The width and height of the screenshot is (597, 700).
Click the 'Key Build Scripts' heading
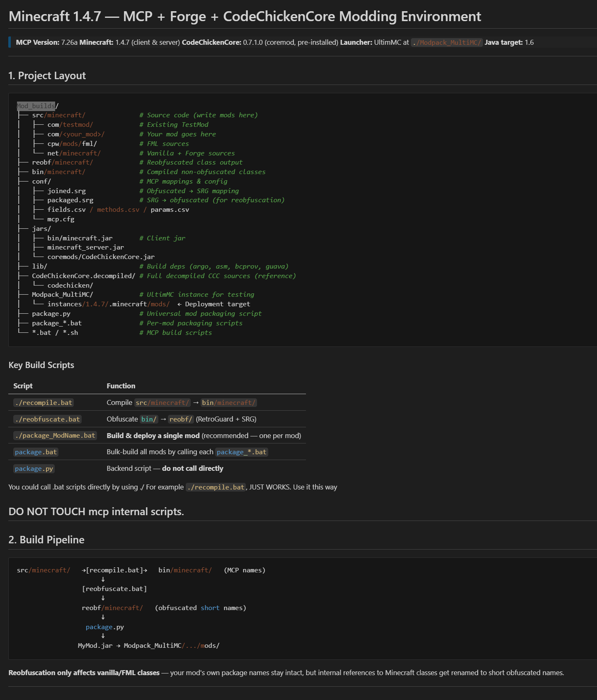point(41,365)
